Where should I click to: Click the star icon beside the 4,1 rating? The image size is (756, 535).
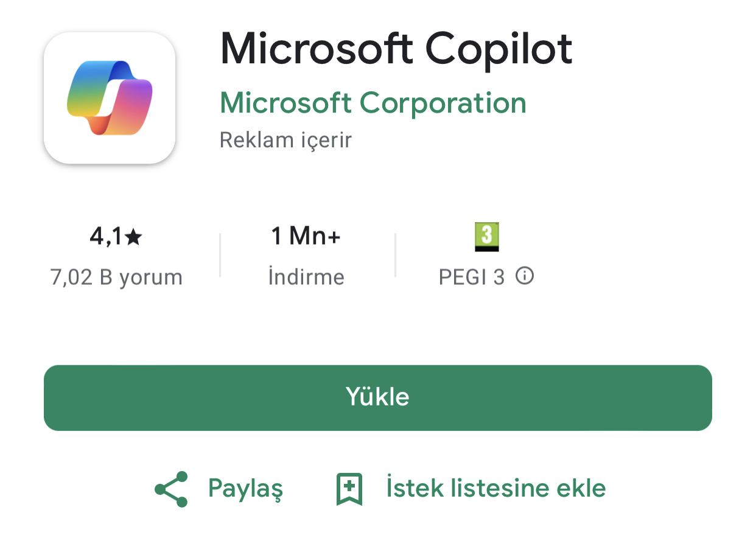click(x=133, y=237)
